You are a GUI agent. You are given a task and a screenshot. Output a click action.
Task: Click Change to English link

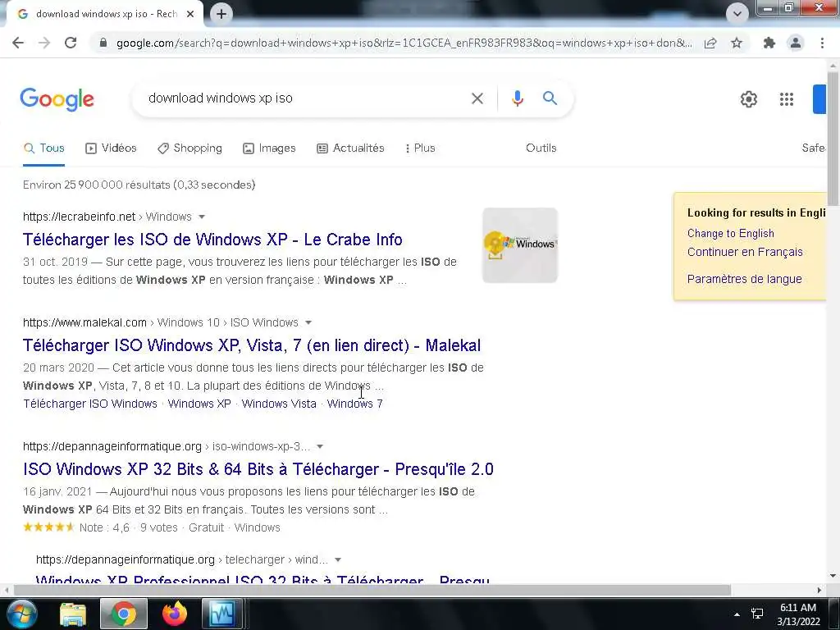pos(731,234)
